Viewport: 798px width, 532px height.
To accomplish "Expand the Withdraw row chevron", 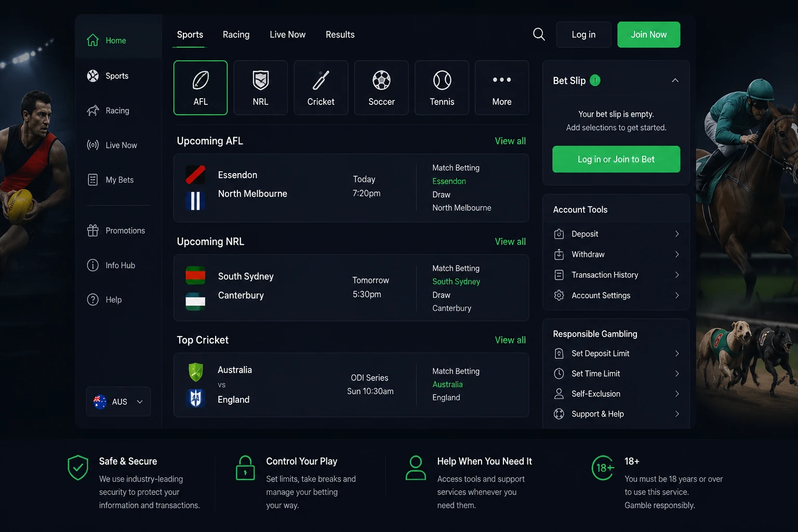I will point(677,254).
